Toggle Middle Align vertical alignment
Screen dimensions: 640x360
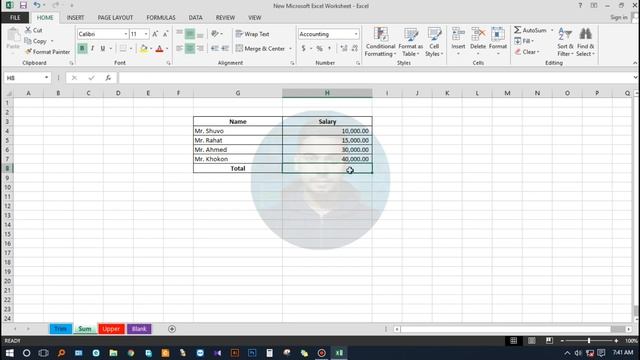190,34
